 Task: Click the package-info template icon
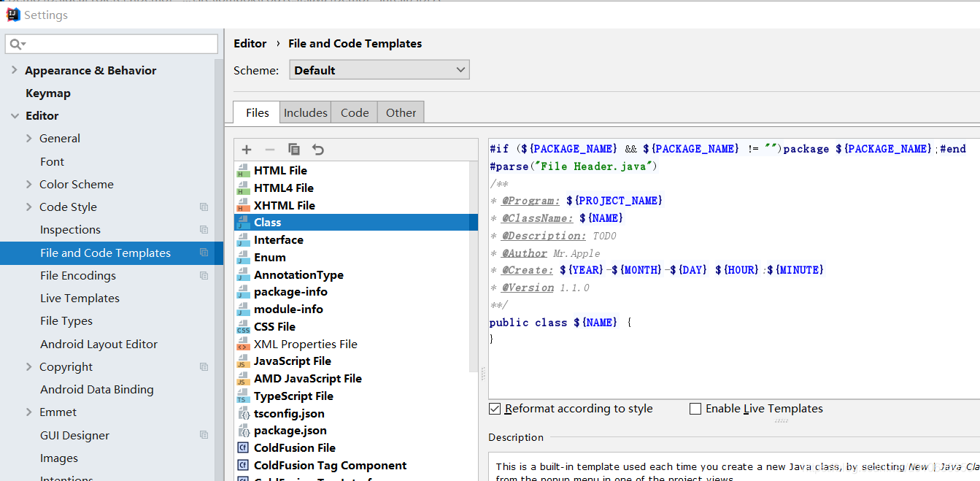(x=243, y=292)
